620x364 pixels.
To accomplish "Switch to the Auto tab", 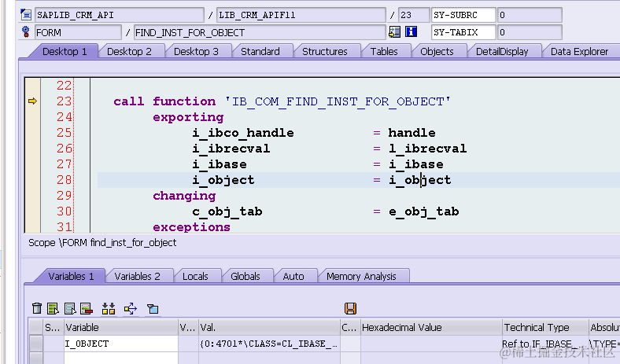I will click(x=293, y=276).
